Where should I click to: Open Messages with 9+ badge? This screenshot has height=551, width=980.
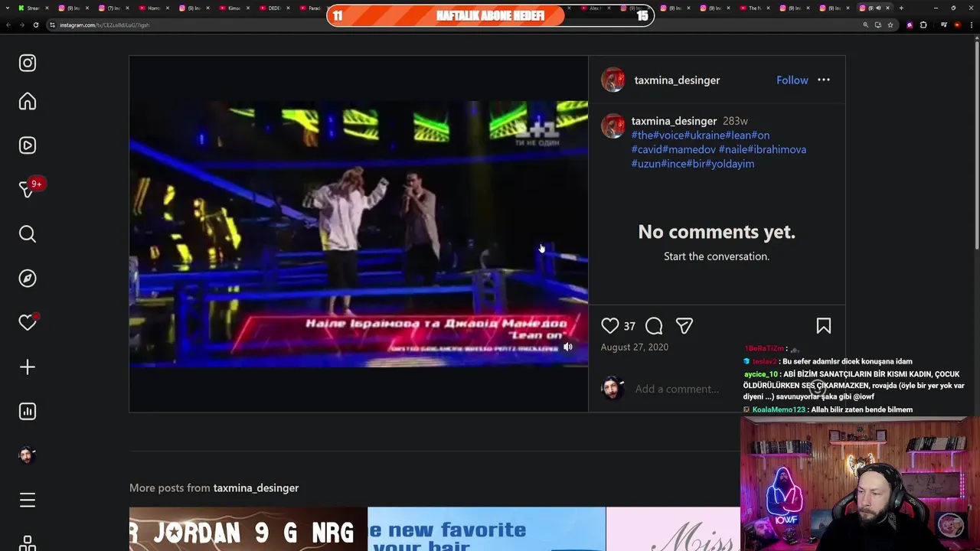tap(28, 189)
